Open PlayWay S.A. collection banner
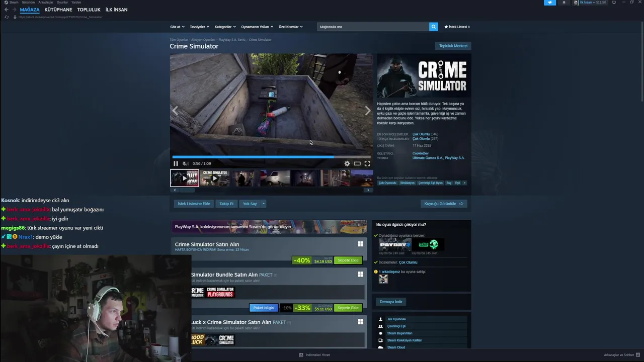The width and height of the screenshot is (644, 362). click(269, 227)
